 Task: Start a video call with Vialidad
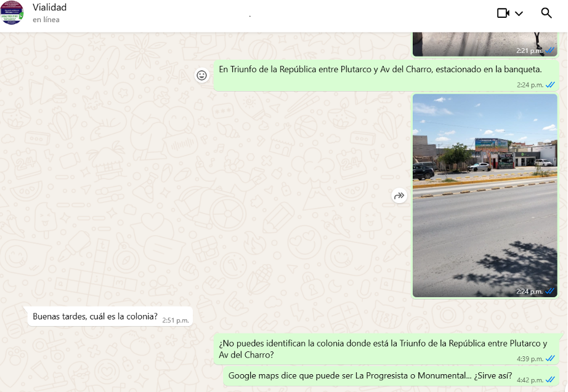pos(503,13)
